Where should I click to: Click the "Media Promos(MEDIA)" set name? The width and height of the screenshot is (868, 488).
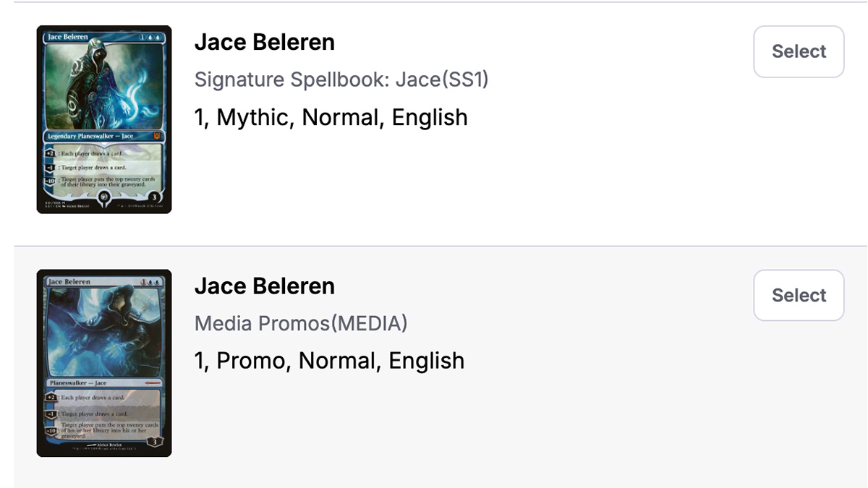[x=301, y=323]
